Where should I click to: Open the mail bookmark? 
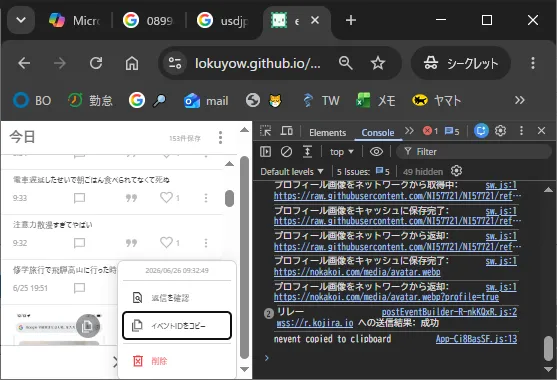coord(206,101)
